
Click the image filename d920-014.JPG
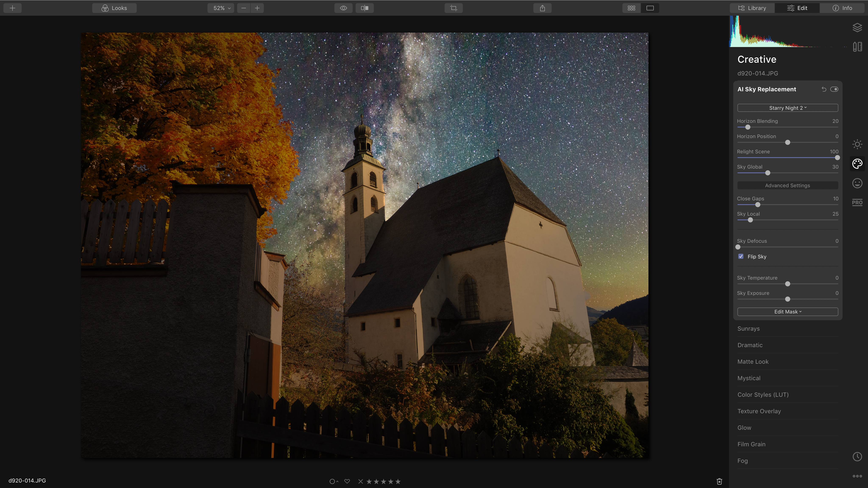(27, 480)
